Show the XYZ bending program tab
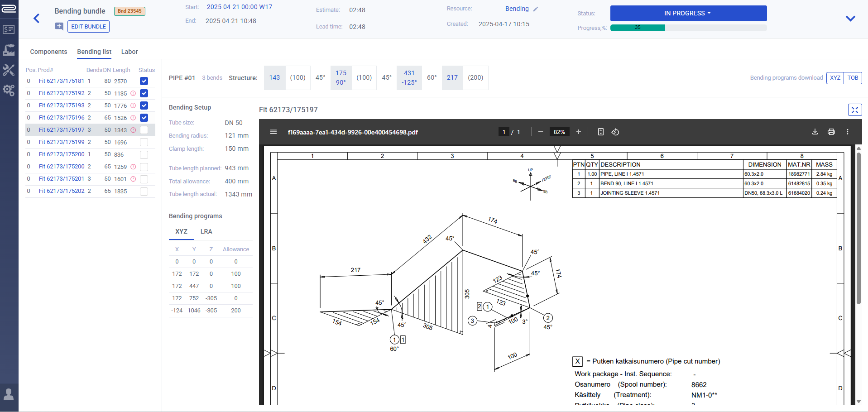This screenshot has width=868, height=412. (x=181, y=231)
